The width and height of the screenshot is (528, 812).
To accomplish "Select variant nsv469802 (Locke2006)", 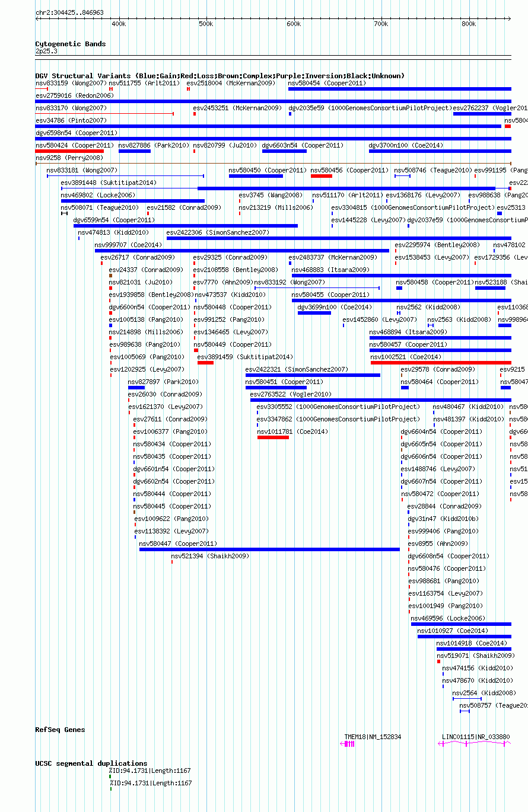I will 133,201.
